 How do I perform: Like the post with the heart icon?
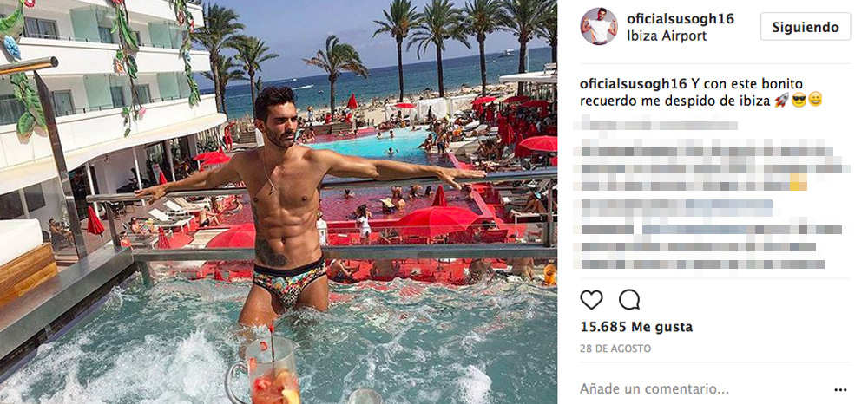[591, 300]
